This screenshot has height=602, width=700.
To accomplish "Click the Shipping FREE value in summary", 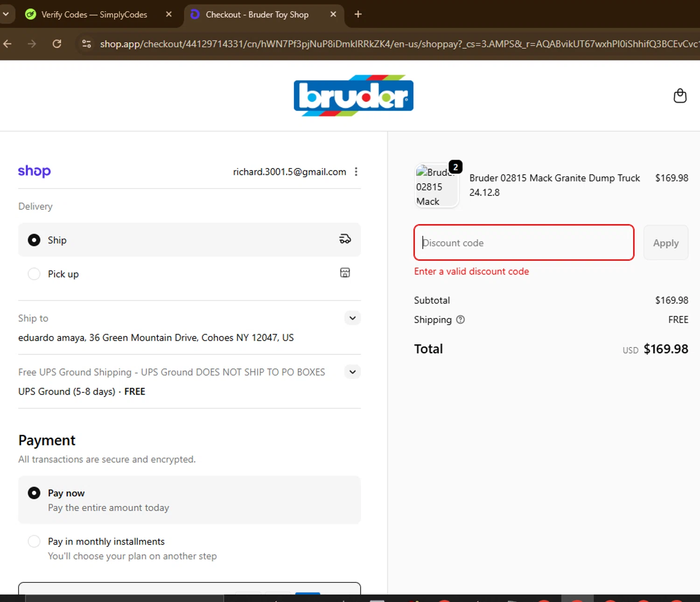I will click(678, 320).
